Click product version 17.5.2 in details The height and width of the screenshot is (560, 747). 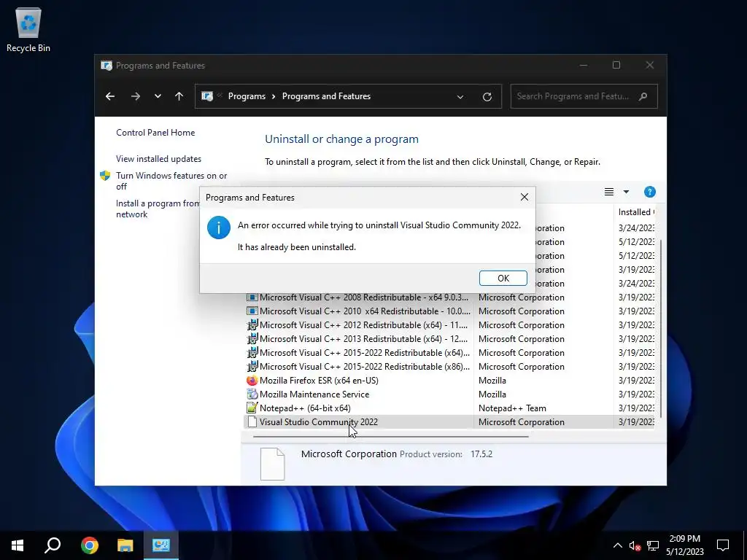[x=481, y=454]
